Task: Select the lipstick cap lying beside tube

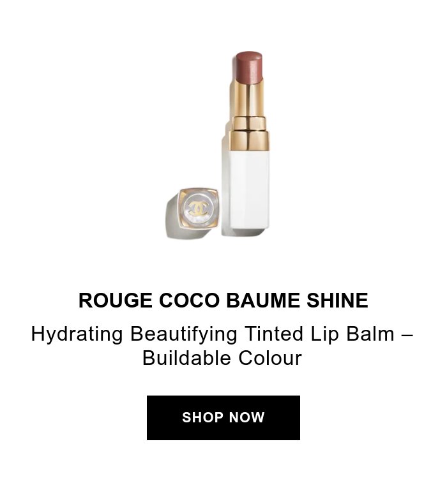Action: tap(193, 213)
